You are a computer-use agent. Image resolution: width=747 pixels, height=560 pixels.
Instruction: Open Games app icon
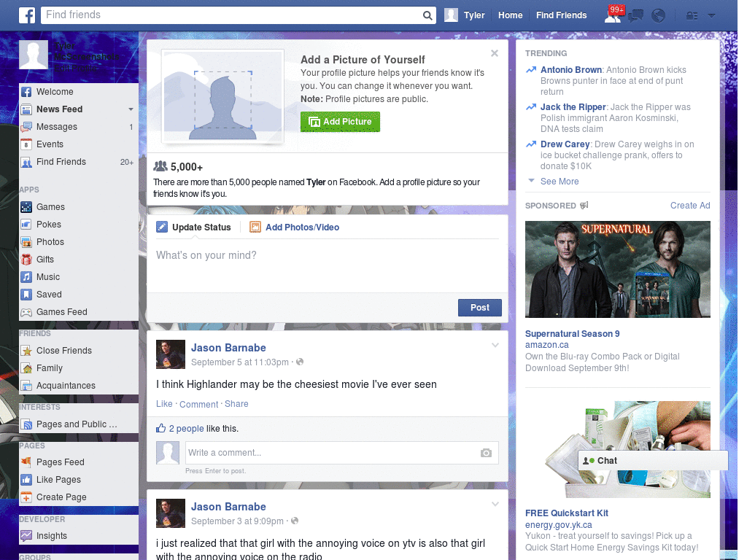point(26,207)
